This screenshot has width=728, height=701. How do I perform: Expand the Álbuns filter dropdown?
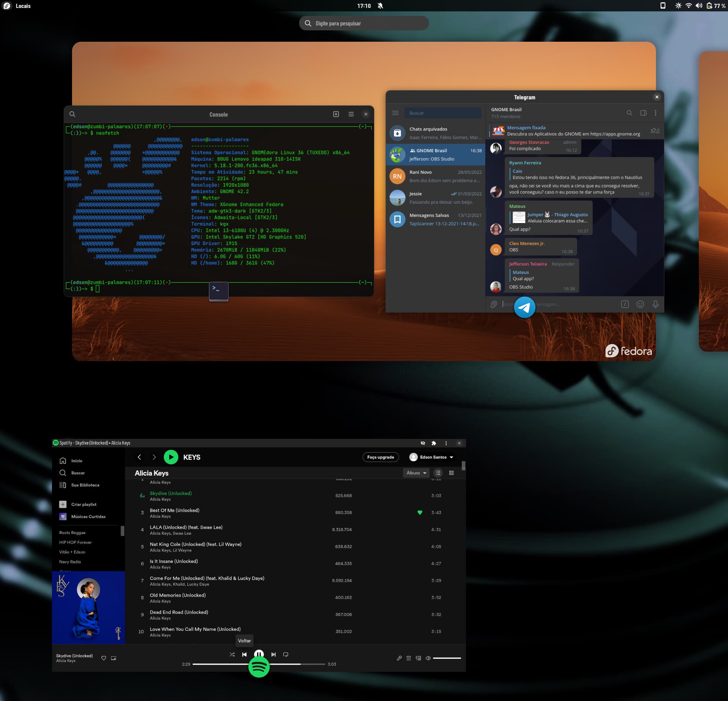(x=416, y=473)
